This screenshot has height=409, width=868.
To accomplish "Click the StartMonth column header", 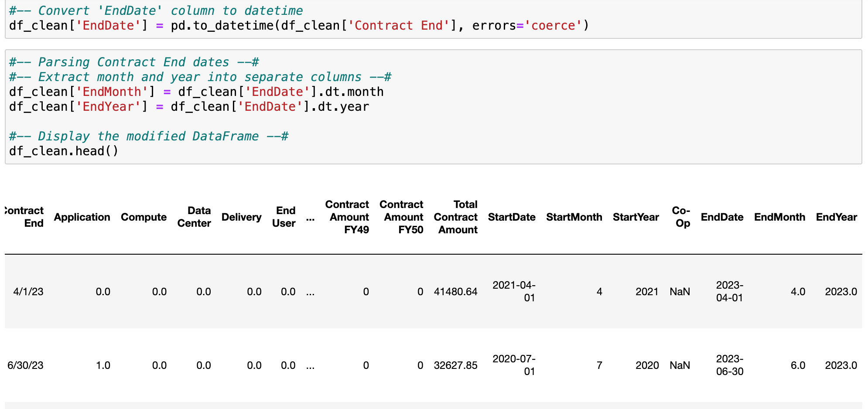I will pyautogui.click(x=574, y=217).
